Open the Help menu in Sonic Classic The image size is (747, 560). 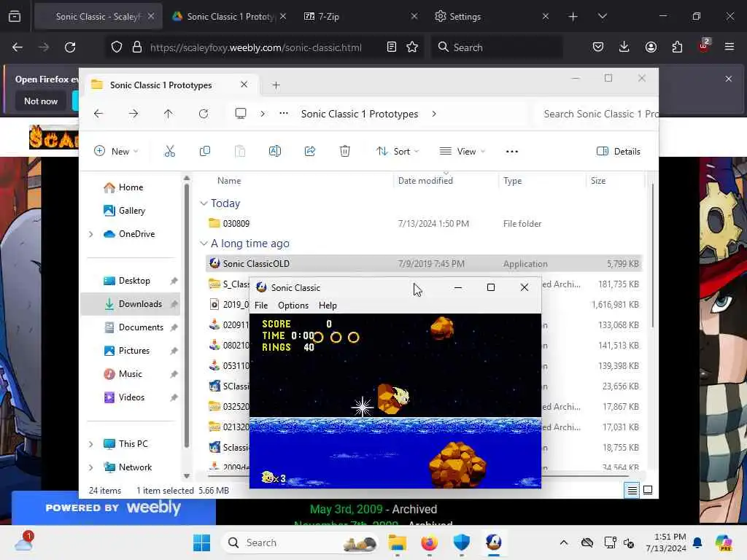328,306
